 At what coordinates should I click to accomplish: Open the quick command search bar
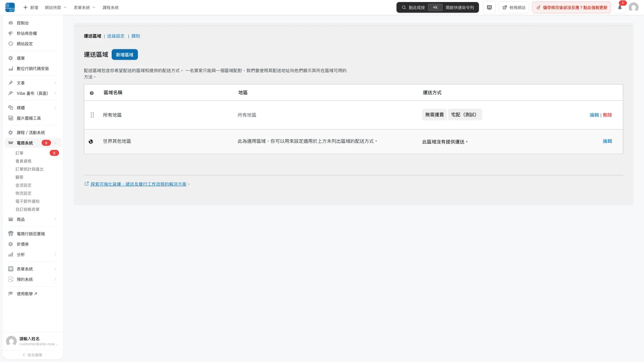coord(438,7)
